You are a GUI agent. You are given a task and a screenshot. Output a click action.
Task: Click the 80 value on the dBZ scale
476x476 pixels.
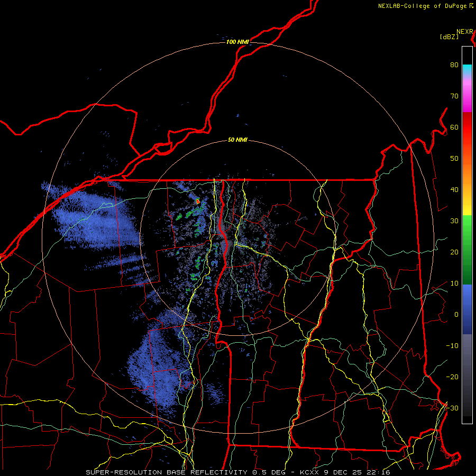(454, 65)
